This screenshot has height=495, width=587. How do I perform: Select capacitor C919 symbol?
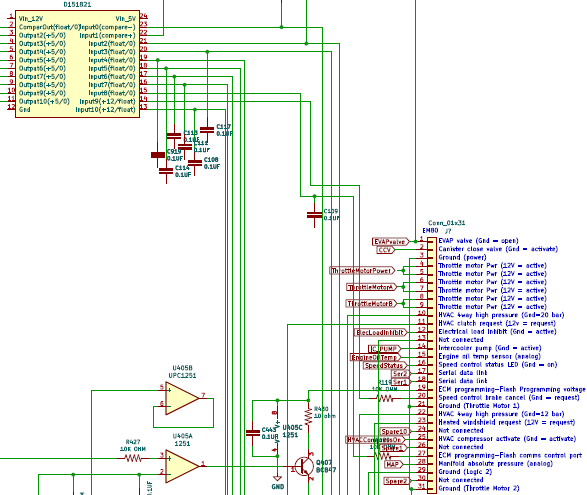(158, 154)
